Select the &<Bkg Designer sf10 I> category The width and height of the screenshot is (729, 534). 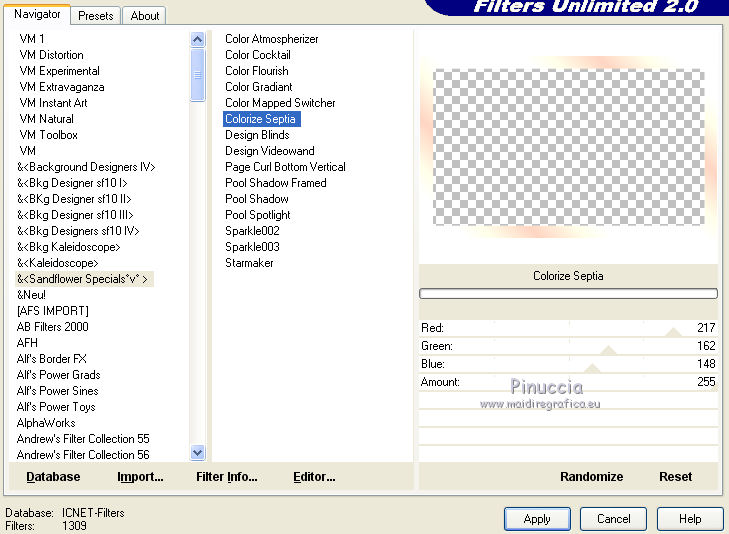pyautogui.click(x=73, y=183)
